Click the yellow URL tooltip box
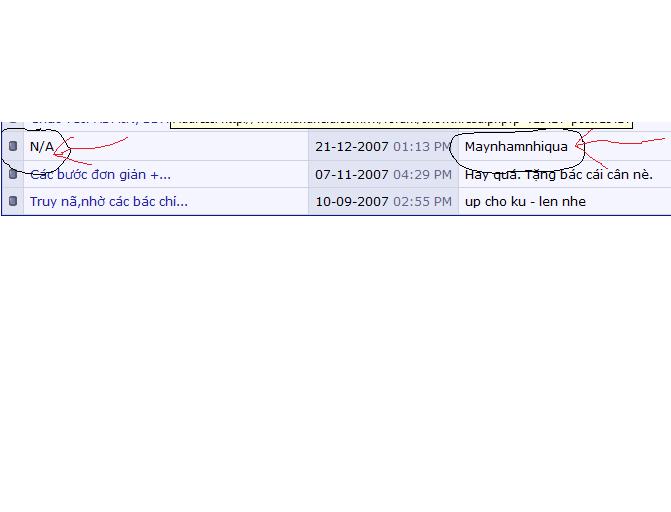671x512 pixels. click(400, 122)
